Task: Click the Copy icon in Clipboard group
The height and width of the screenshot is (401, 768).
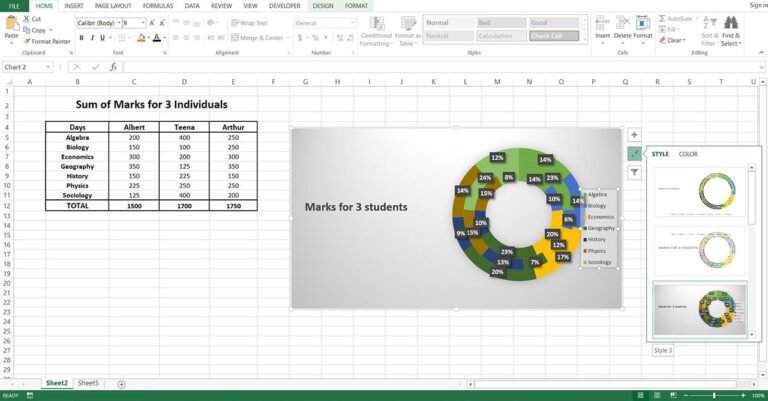Action: tap(26, 30)
